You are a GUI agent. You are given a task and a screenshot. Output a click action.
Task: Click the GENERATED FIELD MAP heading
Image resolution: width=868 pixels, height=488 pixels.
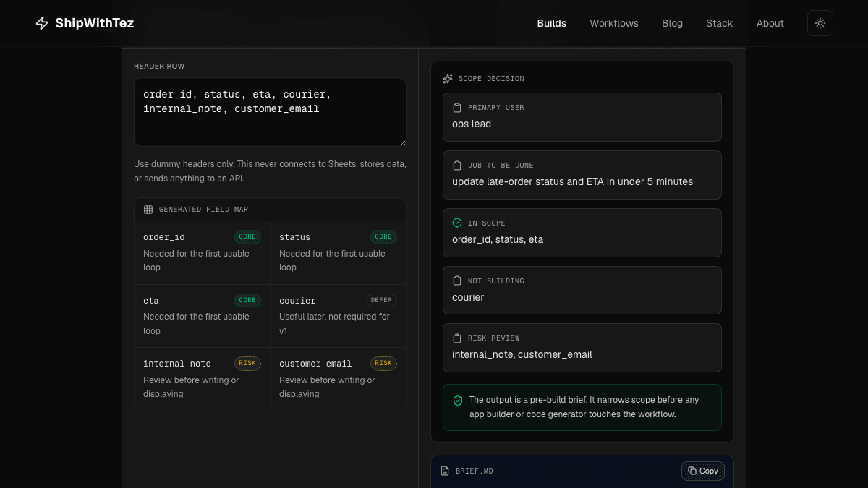[203, 210]
